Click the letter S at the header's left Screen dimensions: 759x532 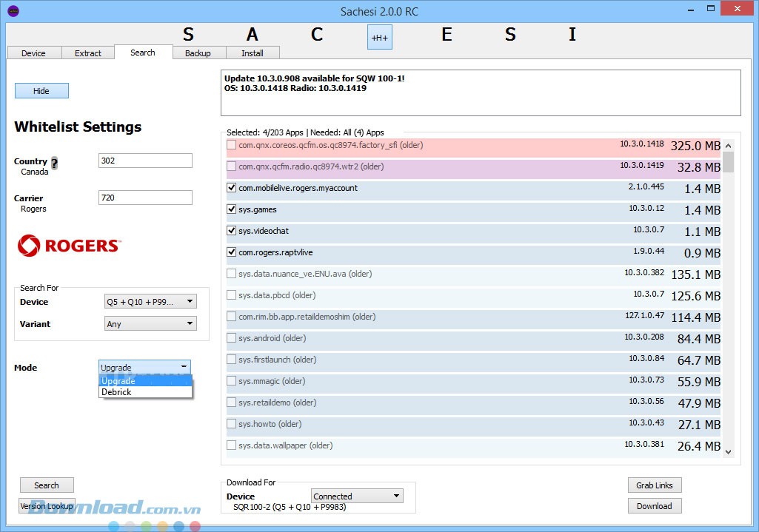187,35
